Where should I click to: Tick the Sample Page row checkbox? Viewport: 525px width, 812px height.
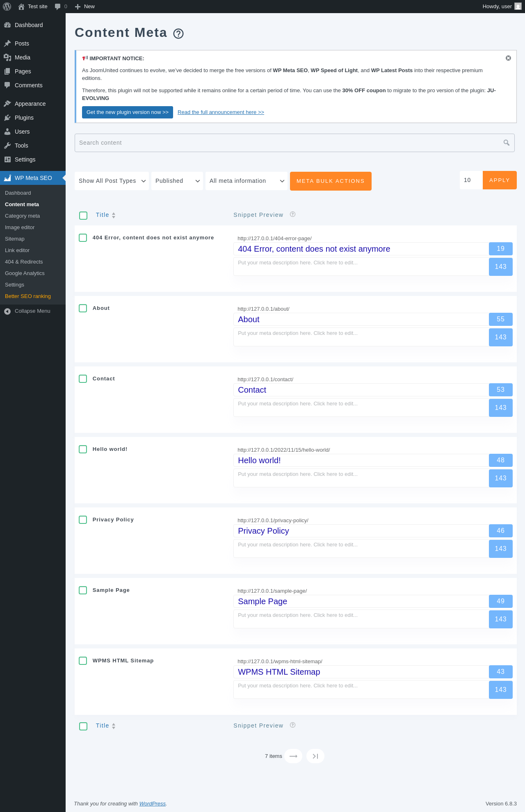click(83, 590)
